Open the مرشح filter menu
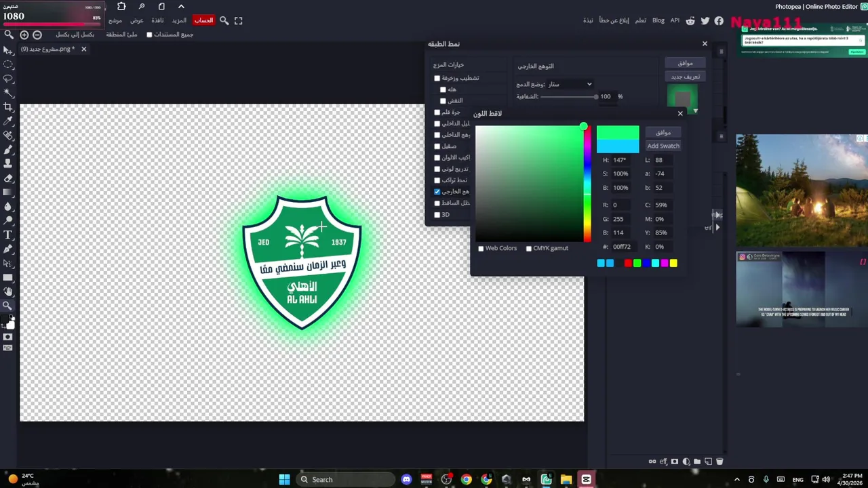 pyautogui.click(x=115, y=20)
